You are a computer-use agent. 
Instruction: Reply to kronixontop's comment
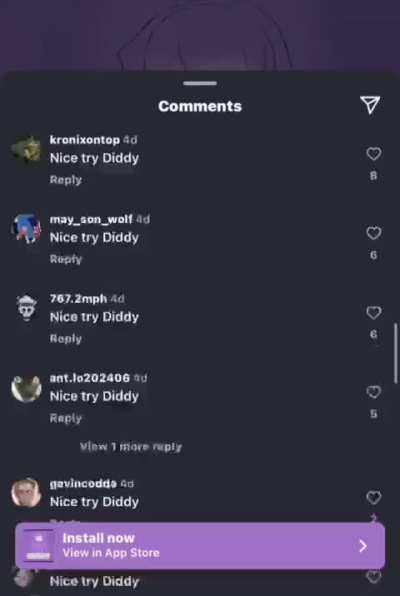pos(66,180)
